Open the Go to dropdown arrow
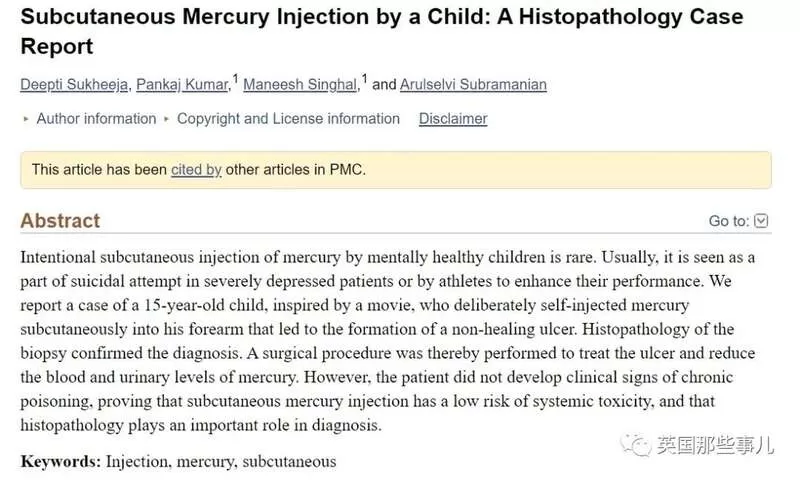Image resolution: width=800 pixels, height=480 pixels. pyautogui.click(x=761, y=221)
